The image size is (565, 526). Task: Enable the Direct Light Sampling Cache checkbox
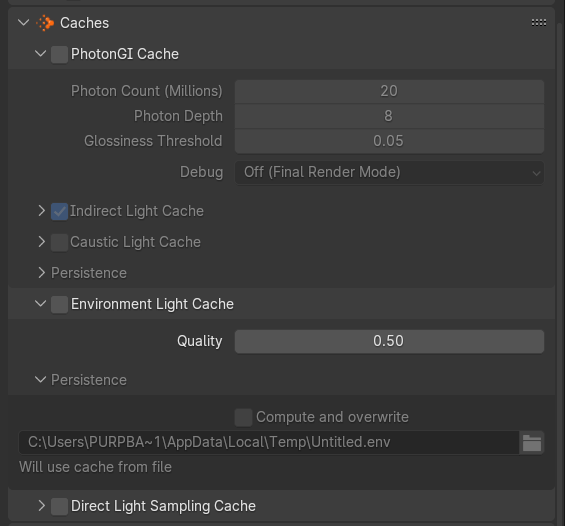(x=59, y=506)
